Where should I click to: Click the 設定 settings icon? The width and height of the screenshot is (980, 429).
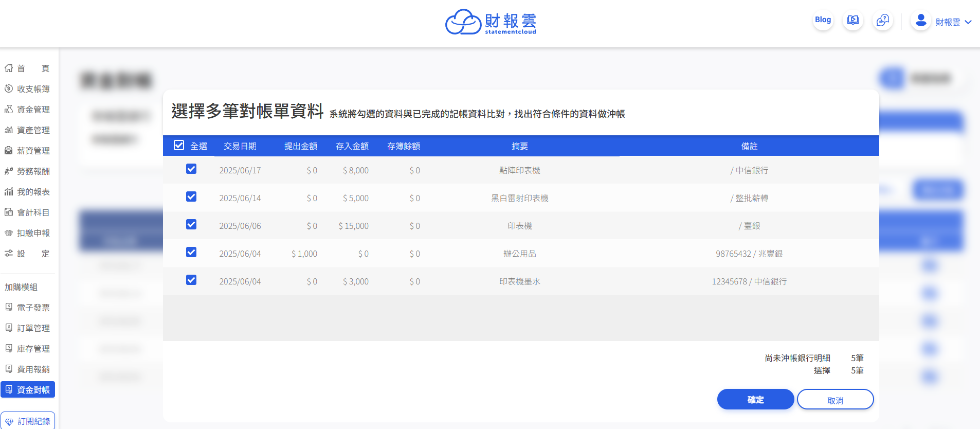point(9,253)
